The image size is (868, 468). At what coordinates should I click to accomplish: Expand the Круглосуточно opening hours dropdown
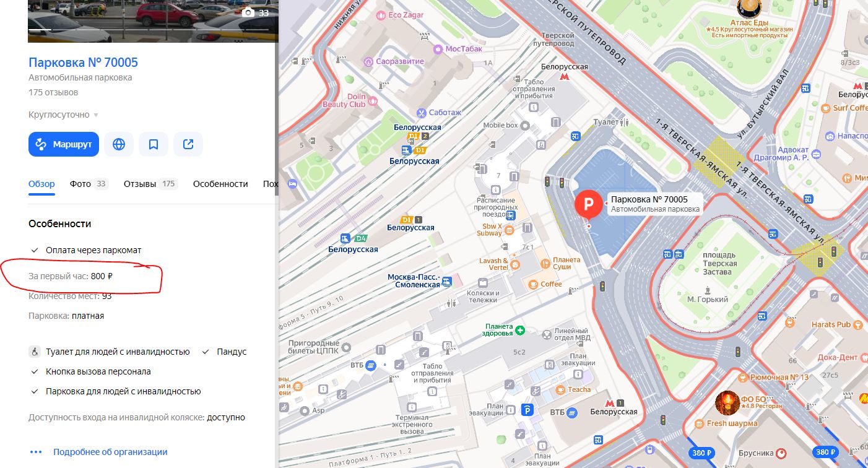(x=63, y=115)
